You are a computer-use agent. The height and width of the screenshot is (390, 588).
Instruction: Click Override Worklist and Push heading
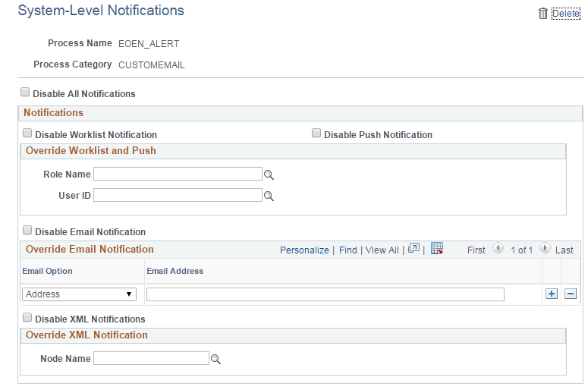coord(91,151)
